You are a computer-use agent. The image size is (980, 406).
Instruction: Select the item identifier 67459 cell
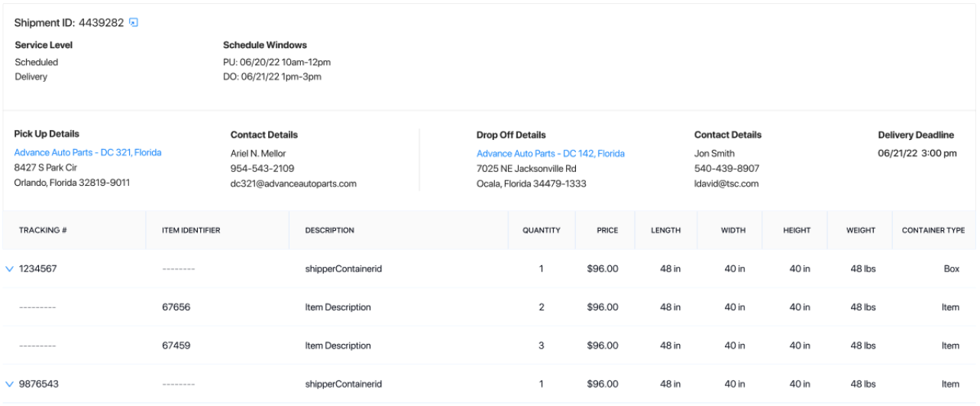coord(176,346)
